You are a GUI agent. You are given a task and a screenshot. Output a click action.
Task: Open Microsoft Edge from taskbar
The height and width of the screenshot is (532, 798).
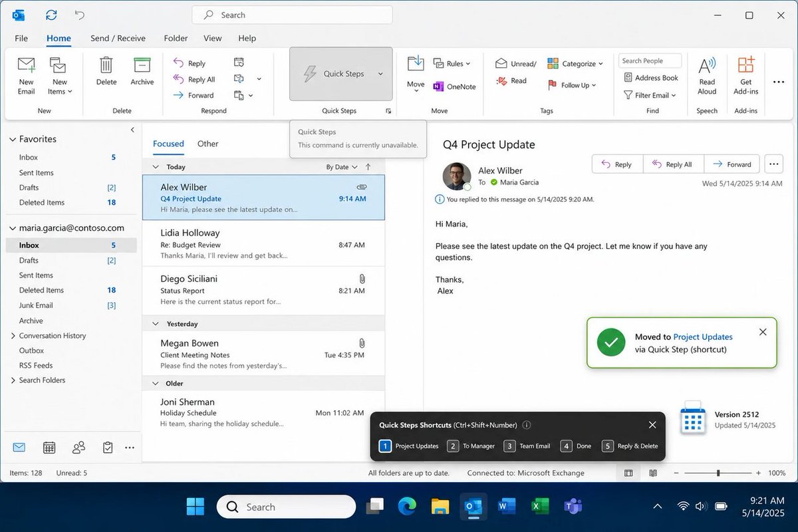[x=407, y=507]
